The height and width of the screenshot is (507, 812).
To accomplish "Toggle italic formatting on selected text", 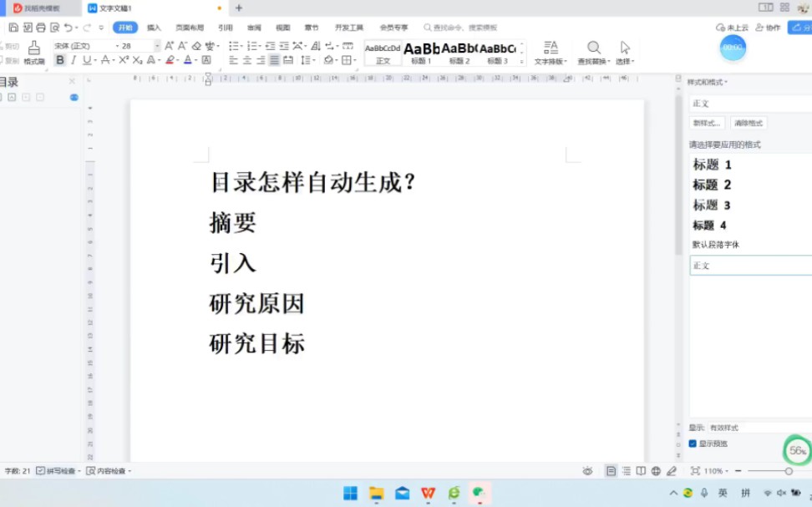I will tap(74, 60).
